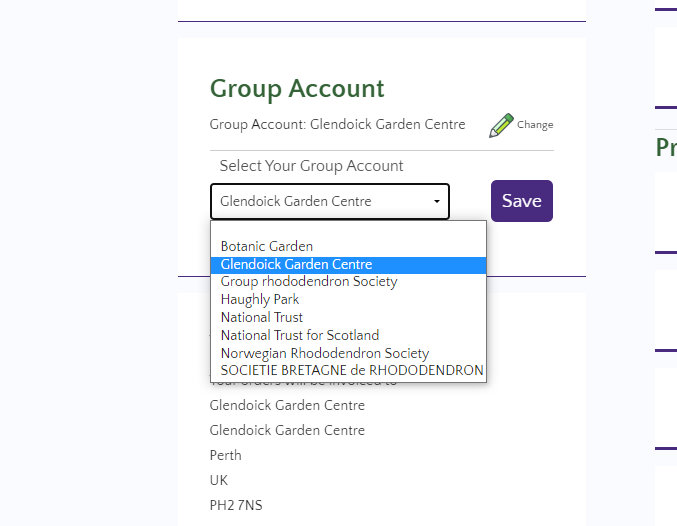This screenshot has width=677, height=526.
Task: Select National Trust for Scotland
Action: click(300, 335)
